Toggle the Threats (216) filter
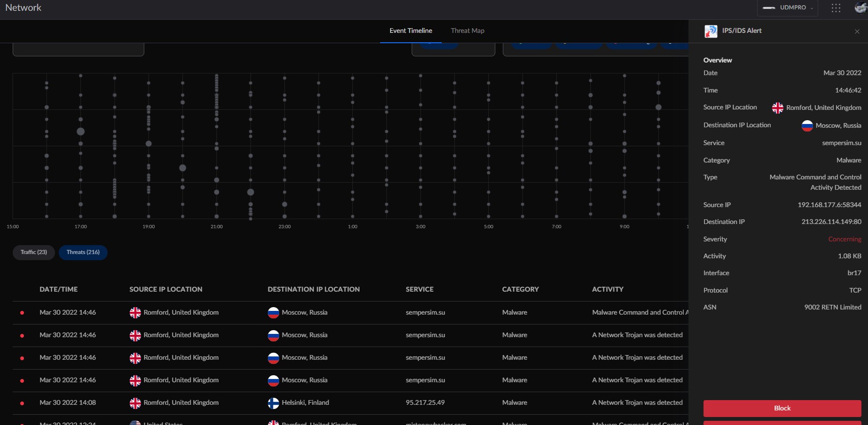Viewport: 868px width, 425px height. [83, 252]
